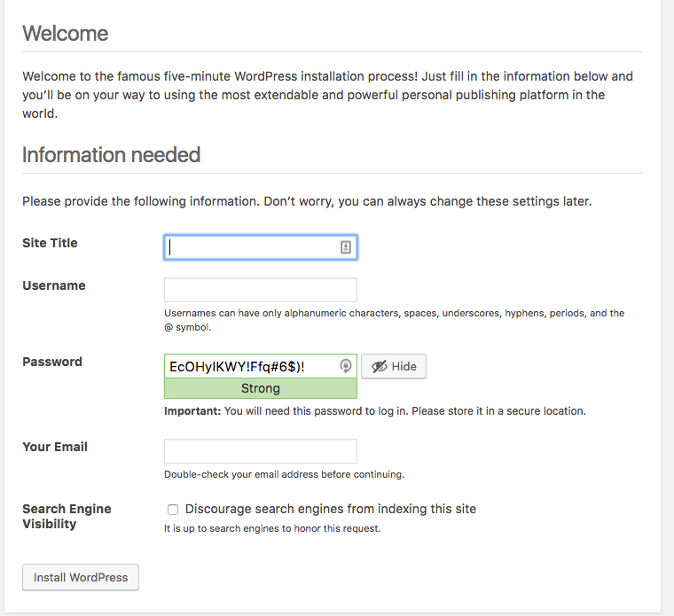674x616 pixels.
Task: Click the 'Usernames can have only alphanumeric' hint
Action: click(x=394, y=320)
